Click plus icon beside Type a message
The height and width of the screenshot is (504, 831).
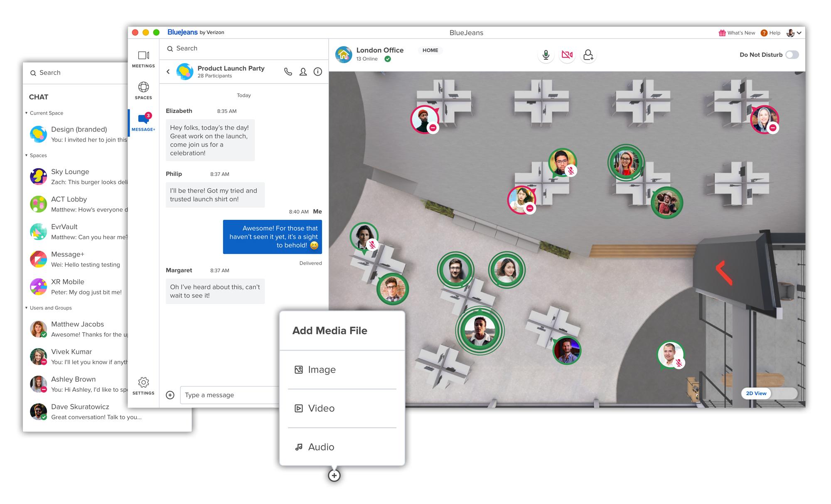pyautogui.click(x=170, y=395)
